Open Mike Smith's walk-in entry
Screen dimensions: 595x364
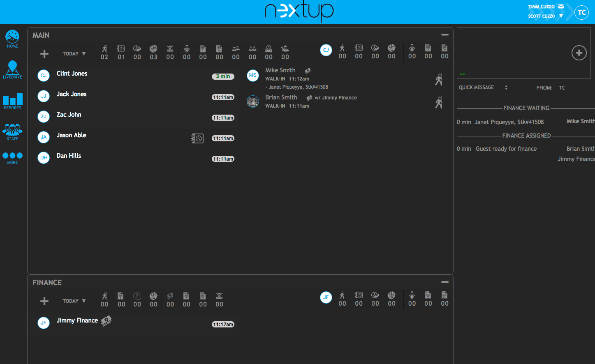345,79
